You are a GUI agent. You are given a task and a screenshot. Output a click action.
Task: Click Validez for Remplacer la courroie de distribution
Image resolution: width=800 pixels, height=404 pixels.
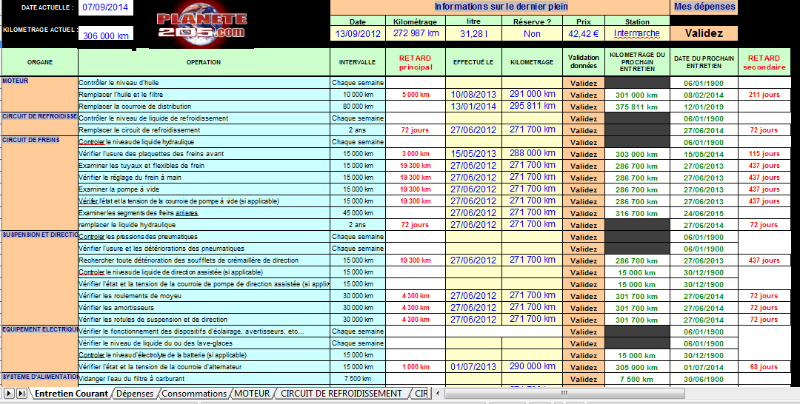tap(583, 105)
